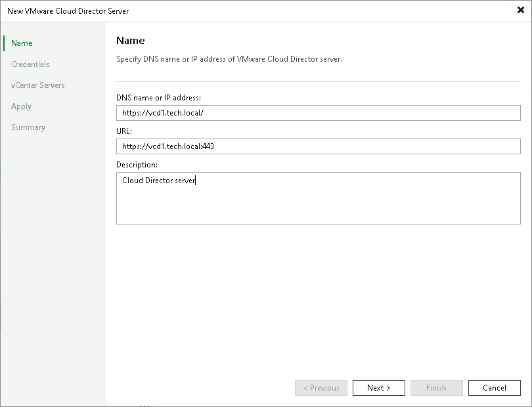Click the 'Name' page heading
Screen dimensions: 532x407
[130, 40]
